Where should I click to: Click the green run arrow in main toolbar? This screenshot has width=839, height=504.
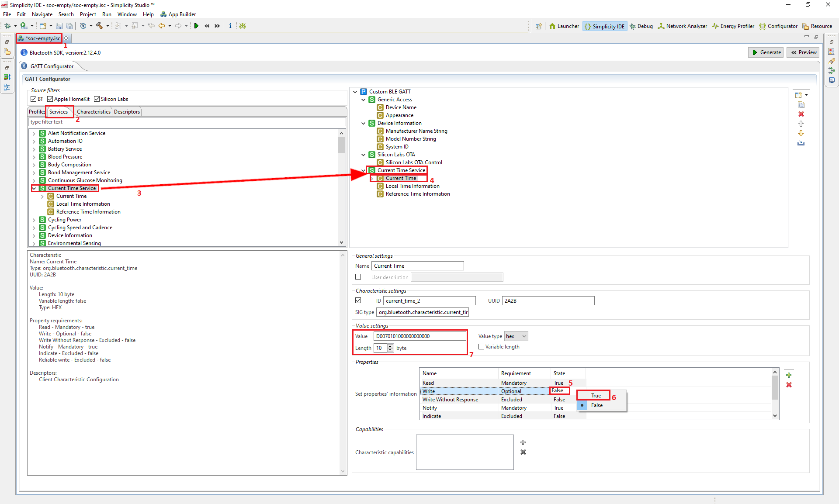196,26
